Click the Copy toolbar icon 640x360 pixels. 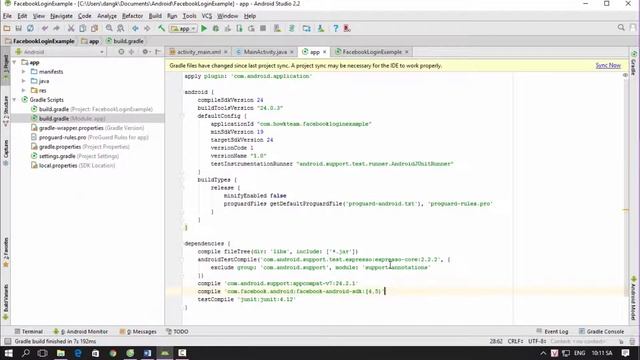(x=82, y=29)
